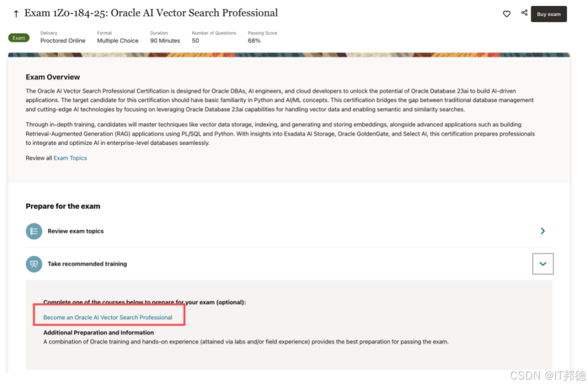Image resolution: width=588 pixels, height=386 pixels.
Task: Click the Exam Overview heading
Action: tap(53, 77)
